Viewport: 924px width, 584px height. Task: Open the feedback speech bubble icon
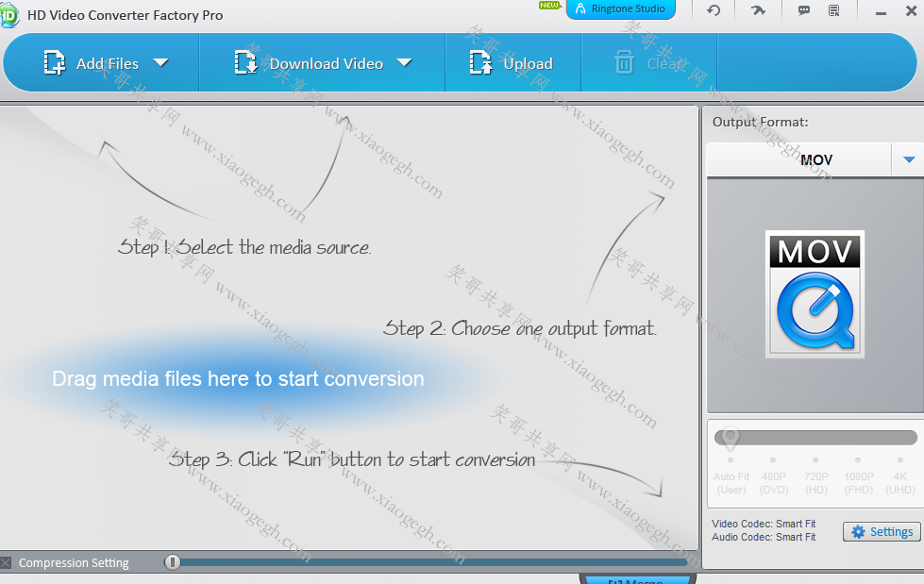click(804, 10)
